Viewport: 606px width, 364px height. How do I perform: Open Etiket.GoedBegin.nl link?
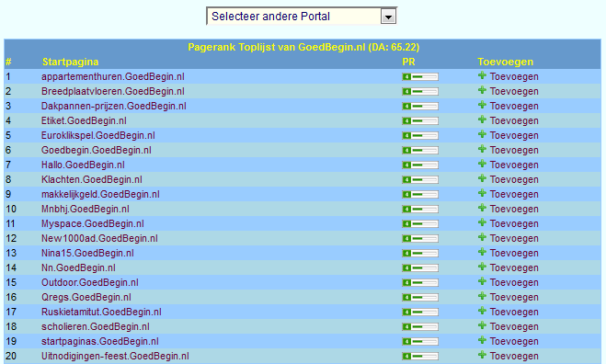point(84,120)
